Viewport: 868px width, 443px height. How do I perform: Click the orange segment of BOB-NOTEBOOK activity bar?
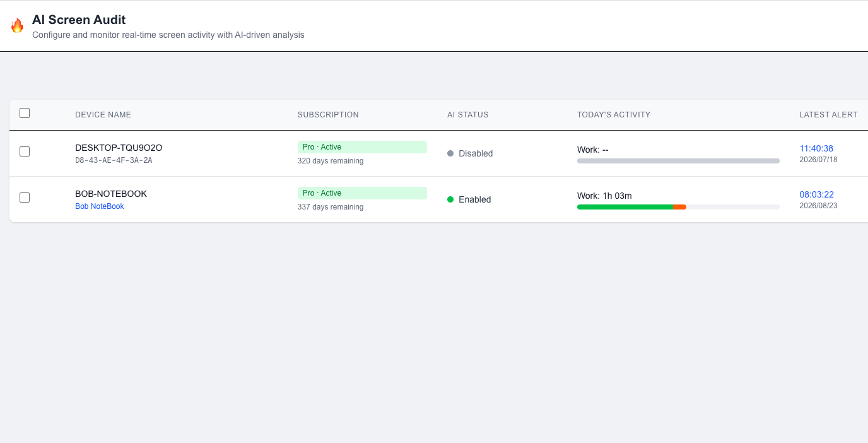point(680,207)
